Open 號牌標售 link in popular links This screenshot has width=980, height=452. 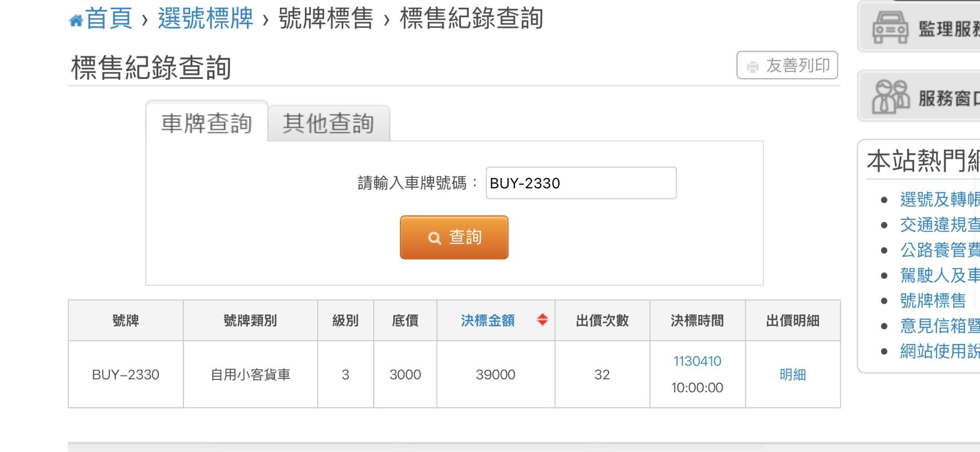[933, 300]
